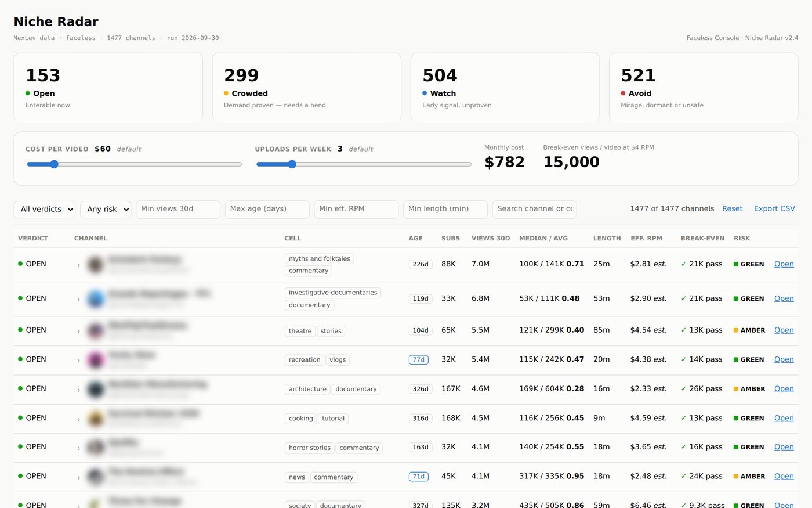Click the avatar in the 77d row

coord(96,360)
